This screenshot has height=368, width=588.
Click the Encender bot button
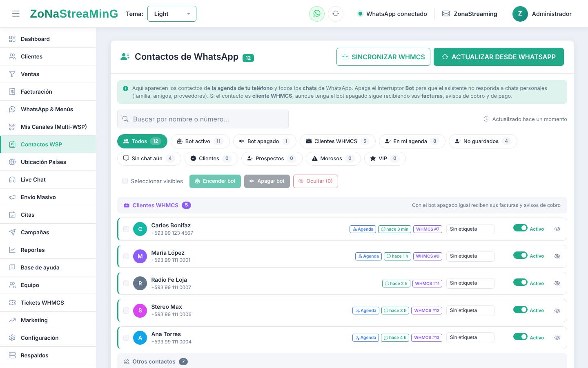[x=215, y=181]
